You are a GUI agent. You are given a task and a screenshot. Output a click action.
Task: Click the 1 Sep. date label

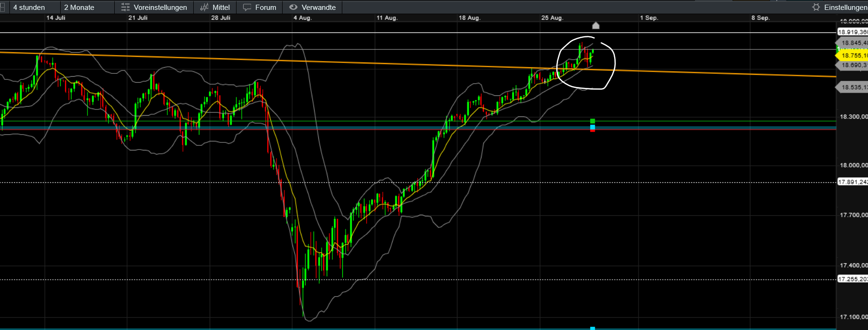pyautogui.click(x=649, y=18)
